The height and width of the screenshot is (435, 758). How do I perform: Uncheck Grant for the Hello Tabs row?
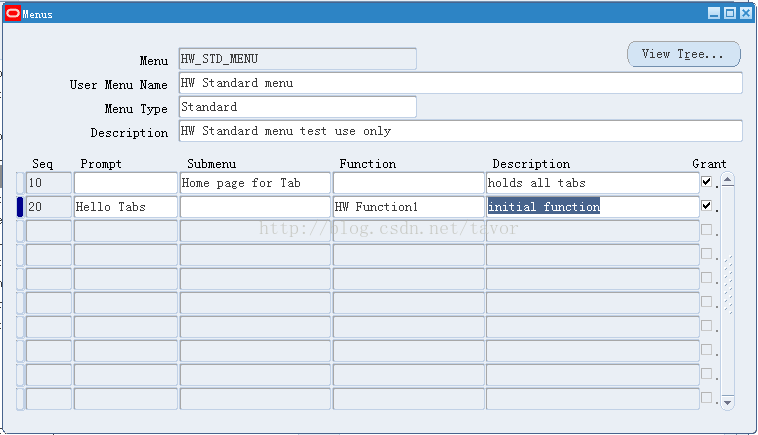pos(707,206)
